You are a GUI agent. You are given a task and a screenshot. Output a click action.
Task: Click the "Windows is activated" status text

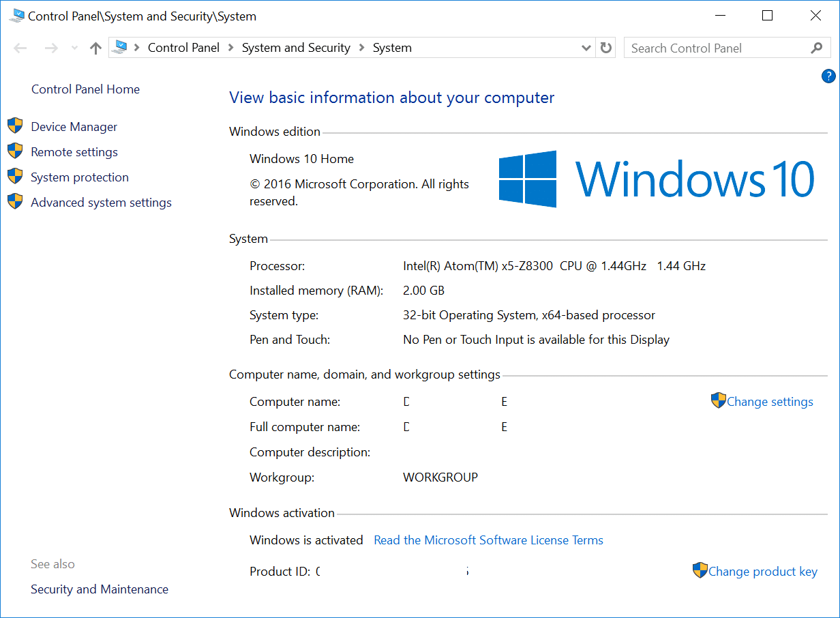(x=306, y=540)
